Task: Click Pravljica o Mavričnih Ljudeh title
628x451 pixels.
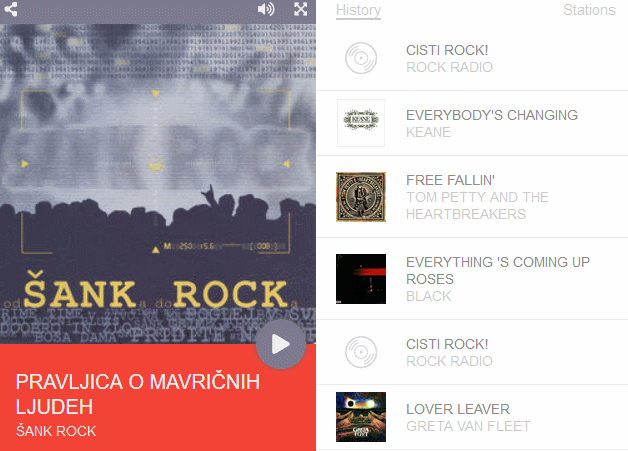Action: point(137,394)
